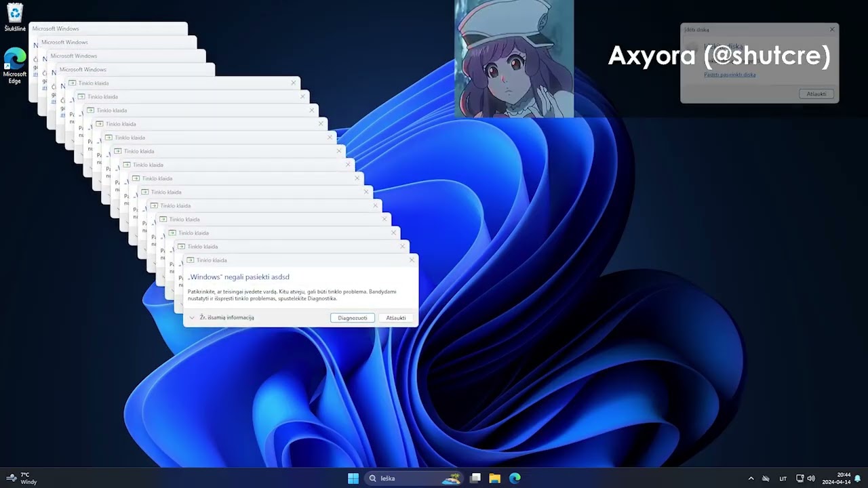Viewport: 868px width, 488px height.
Task: Open Task View from the taskbar
Action: [475, 479]
